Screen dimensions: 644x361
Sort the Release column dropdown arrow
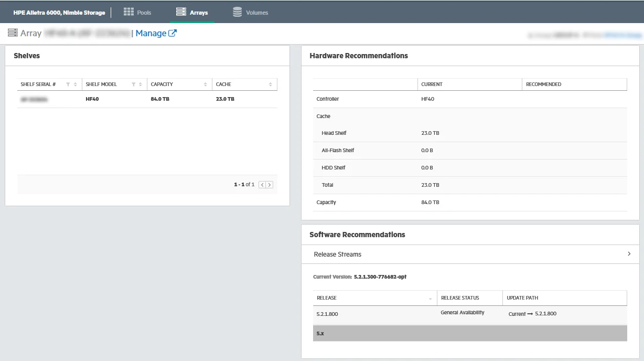(x=431, y=299)
